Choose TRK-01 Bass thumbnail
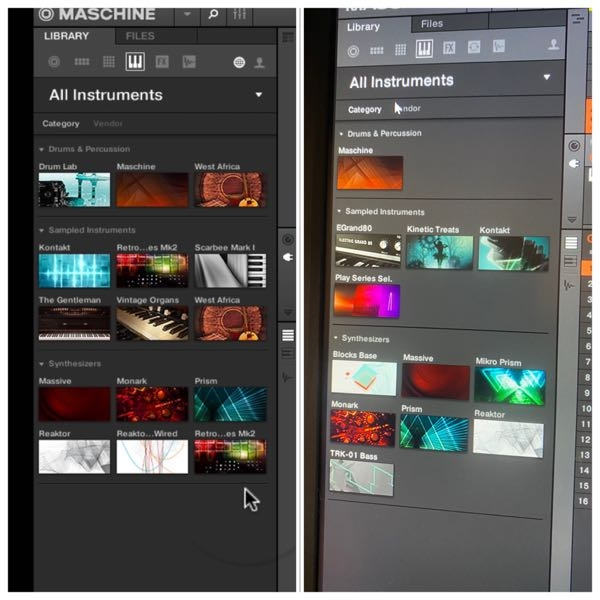This screenshot has height=600, width=600. (x=362, y=478)
